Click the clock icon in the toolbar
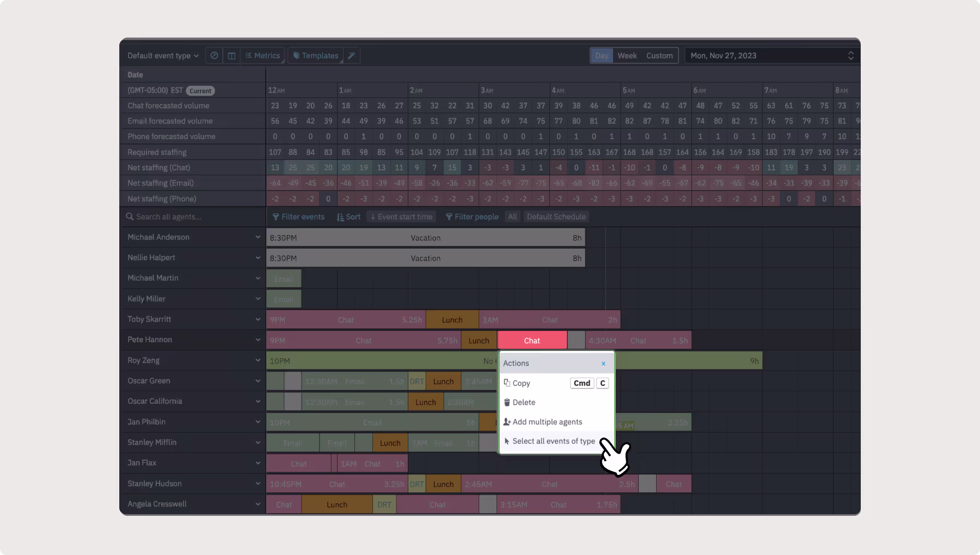 (x=215, y=55)
